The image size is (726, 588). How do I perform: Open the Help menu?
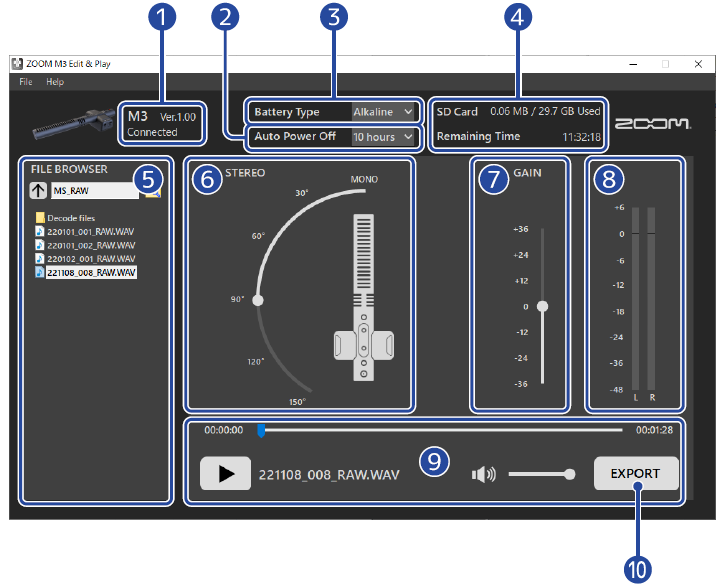tap(55, 82)
